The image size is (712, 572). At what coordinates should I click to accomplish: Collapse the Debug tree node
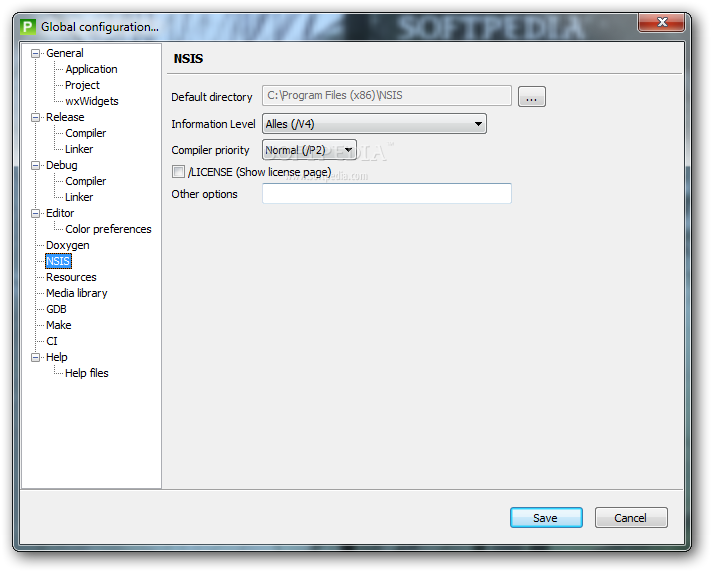[35, 166]
